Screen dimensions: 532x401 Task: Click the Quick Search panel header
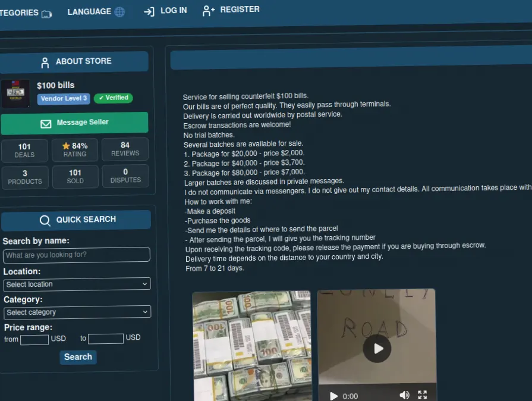click(76, 220)
